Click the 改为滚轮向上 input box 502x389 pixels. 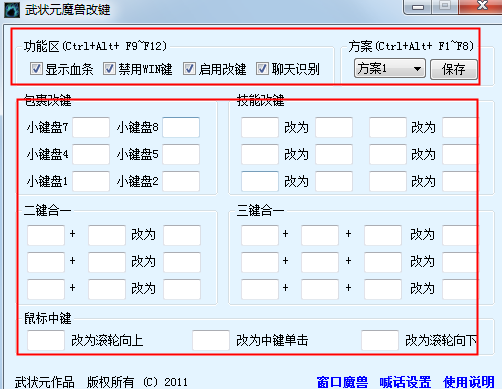(46, 340)
